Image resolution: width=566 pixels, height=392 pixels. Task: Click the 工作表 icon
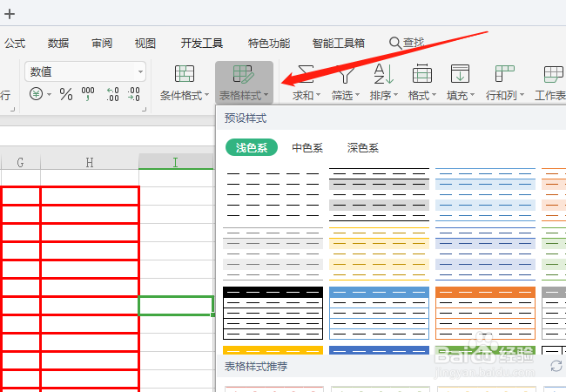pos(553,74)
